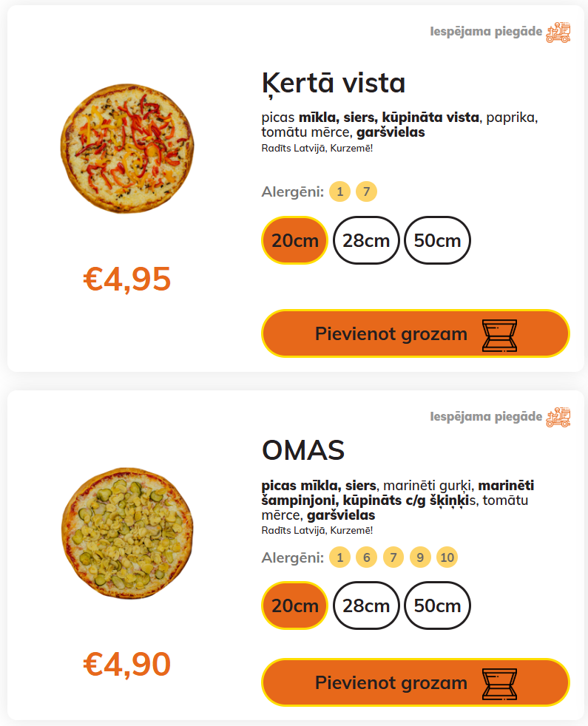The height and width of the screenshot is (726, 588).
Task: Open Ķertā vista pizza image
Action: point(126,150)
